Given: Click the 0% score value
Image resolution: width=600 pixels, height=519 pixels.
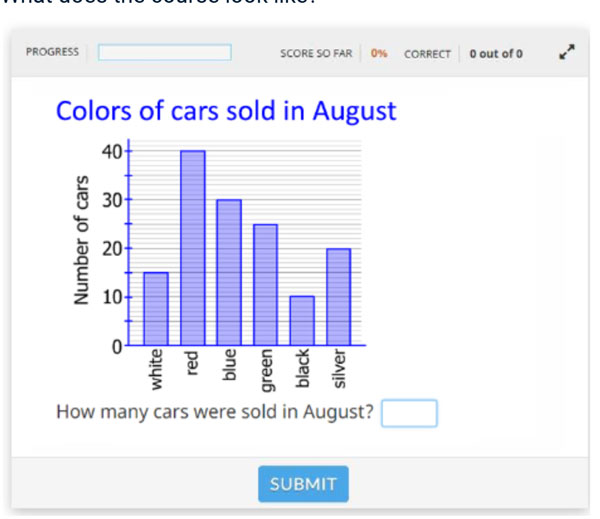Looking at the screenshot, I should [379, 53].
